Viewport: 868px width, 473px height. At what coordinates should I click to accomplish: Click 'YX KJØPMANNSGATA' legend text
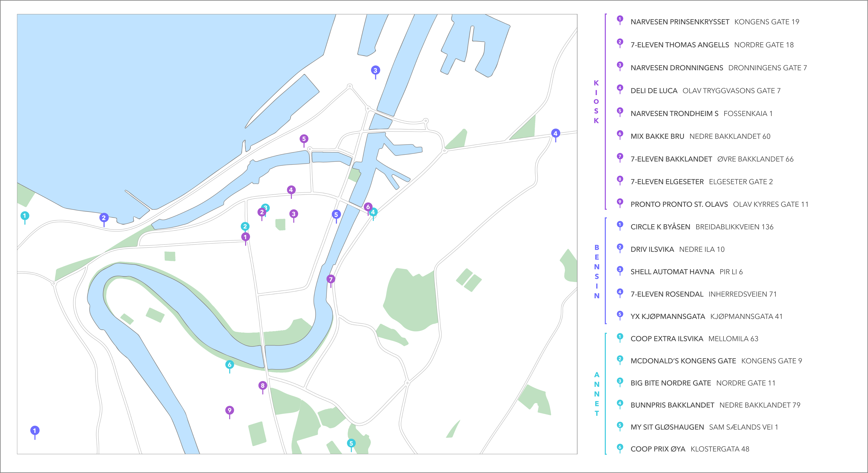[668, 317]
